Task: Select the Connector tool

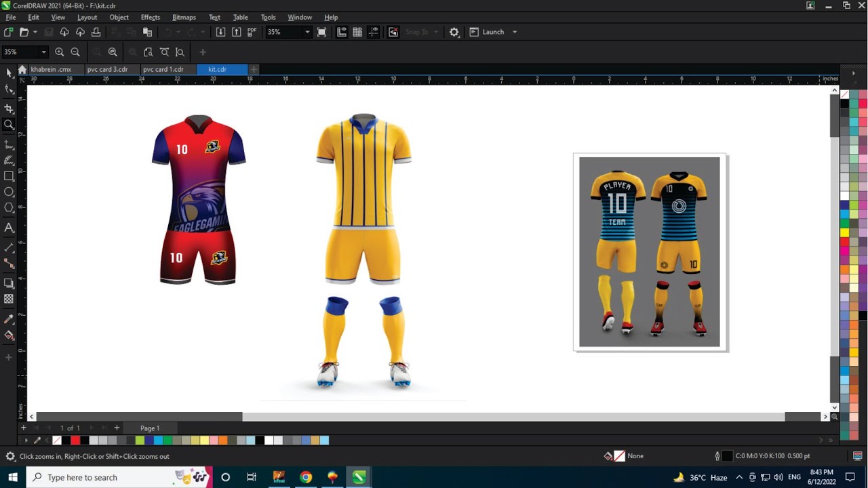Action: point(9,264)
